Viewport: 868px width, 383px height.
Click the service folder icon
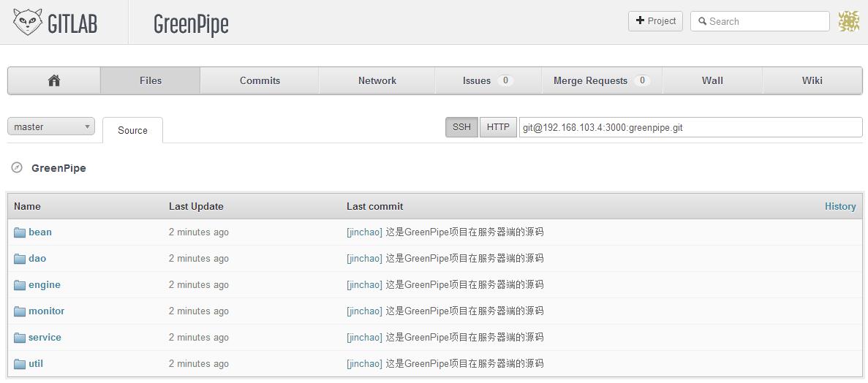tap(20, 338)
